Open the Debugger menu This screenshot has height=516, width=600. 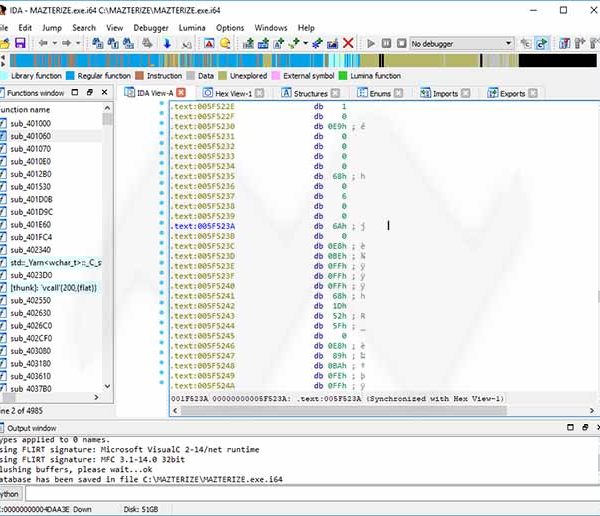tap(151, 28)
